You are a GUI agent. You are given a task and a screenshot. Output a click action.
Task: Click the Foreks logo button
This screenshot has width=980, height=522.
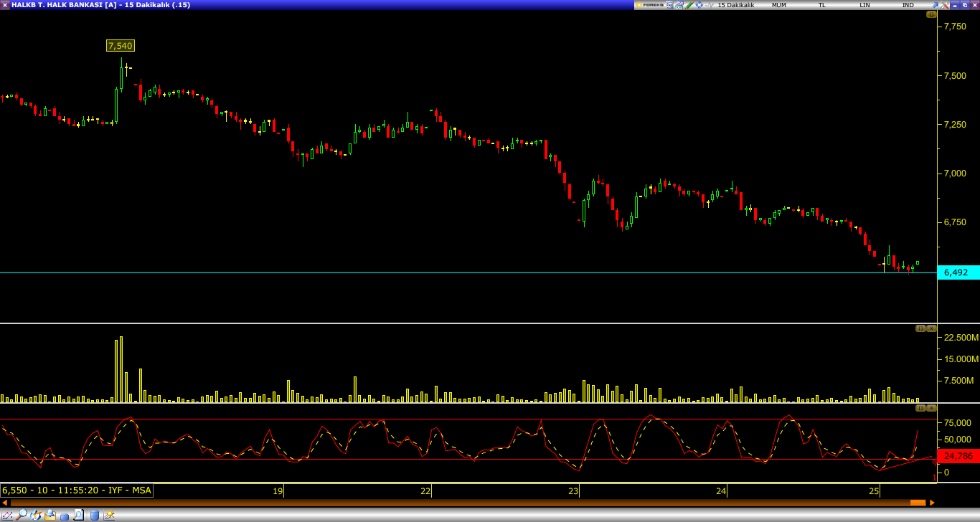(650, 5)
